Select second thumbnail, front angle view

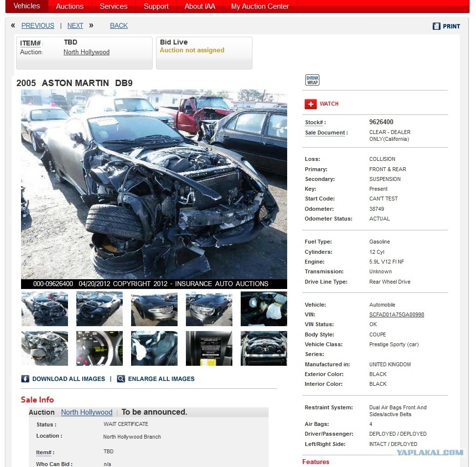click(100, 309)
